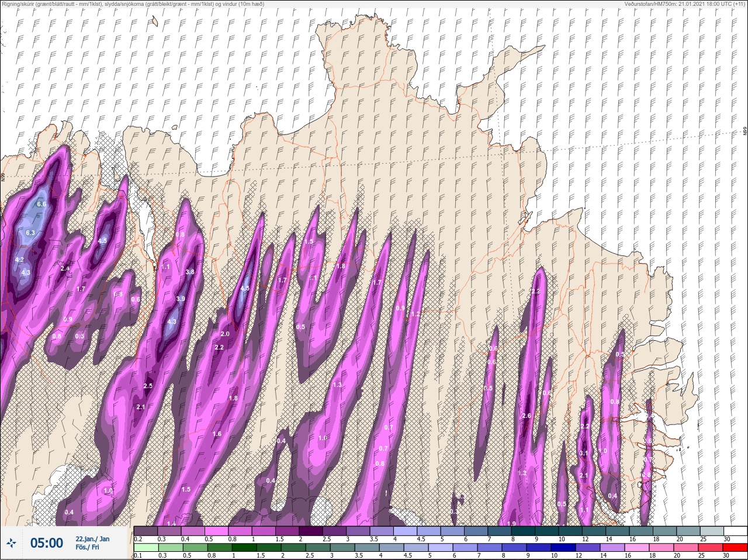The height and width of the screenshot is (560, 748).
Task: Click the 2.6 precipitation value on the map
Action: 526,416
